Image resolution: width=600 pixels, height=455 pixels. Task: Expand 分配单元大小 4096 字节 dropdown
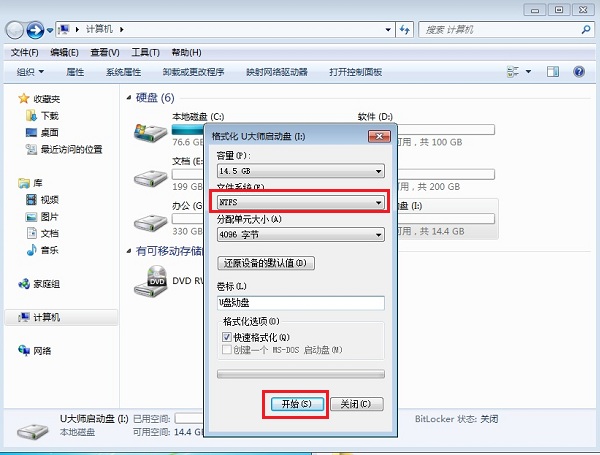pos(301,234)
